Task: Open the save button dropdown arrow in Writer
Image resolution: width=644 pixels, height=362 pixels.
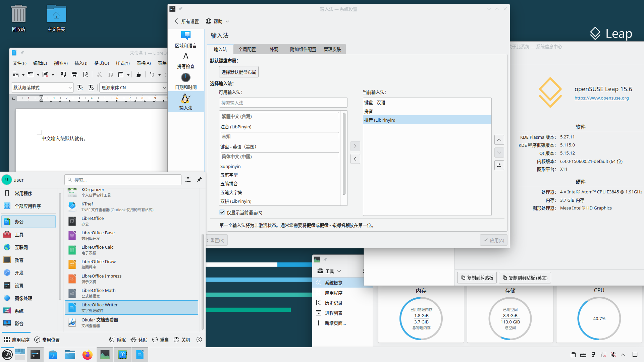Action: (x=53, y=75)
